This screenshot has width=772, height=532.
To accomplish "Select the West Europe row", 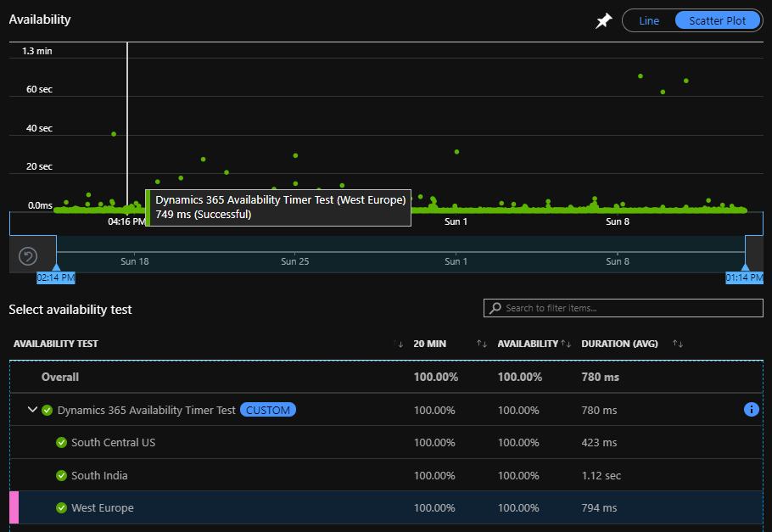I will click(x=387, y=508).
